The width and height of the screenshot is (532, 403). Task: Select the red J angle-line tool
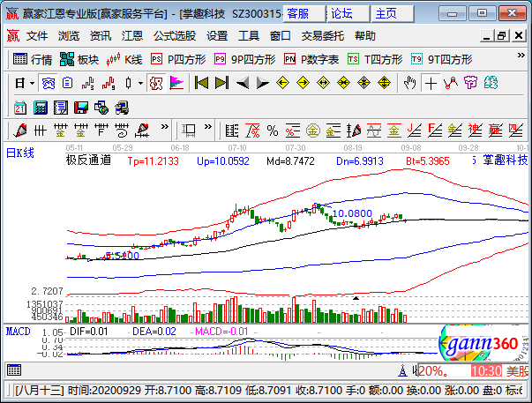click(415, 131)
